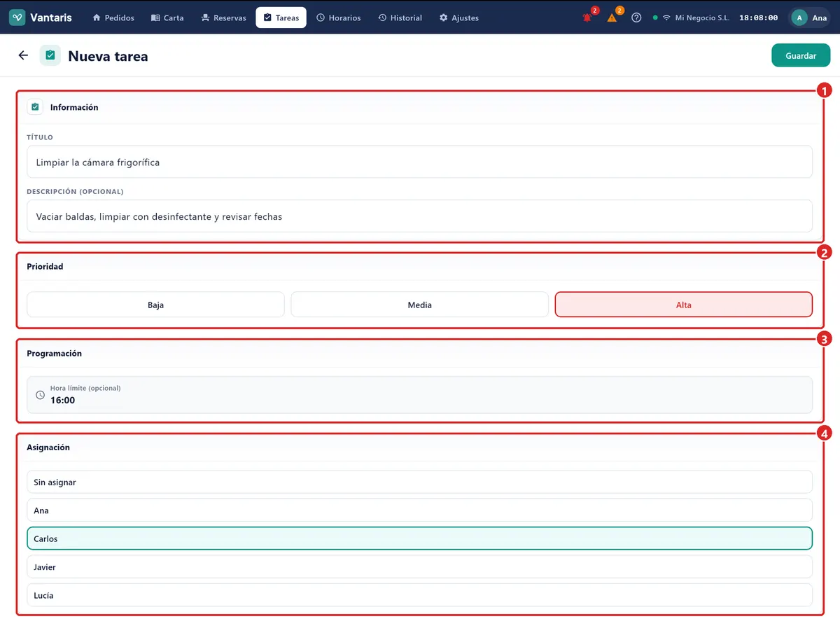Open the Pedidos section
Image resolution: width=840 pixels, height=619 pixels.
pos(113,18)
